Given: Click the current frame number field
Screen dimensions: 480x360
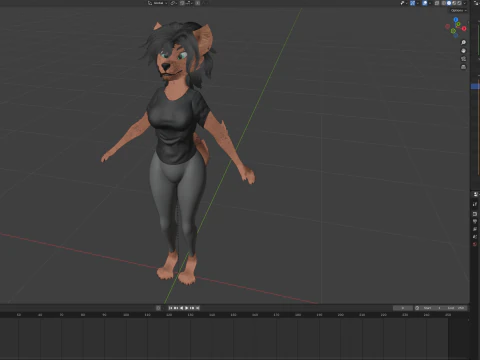Looking at the screenshot, I should [x=403, y=308].
